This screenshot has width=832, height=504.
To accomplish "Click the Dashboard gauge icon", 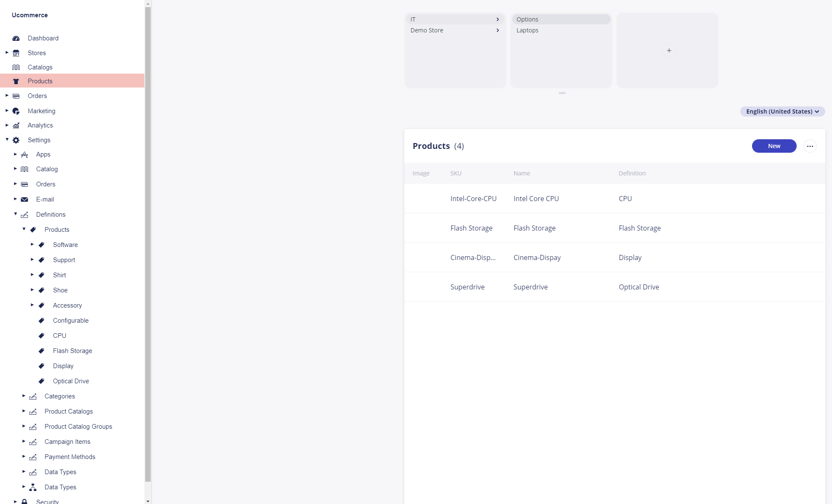I will (x=16, y=38).
